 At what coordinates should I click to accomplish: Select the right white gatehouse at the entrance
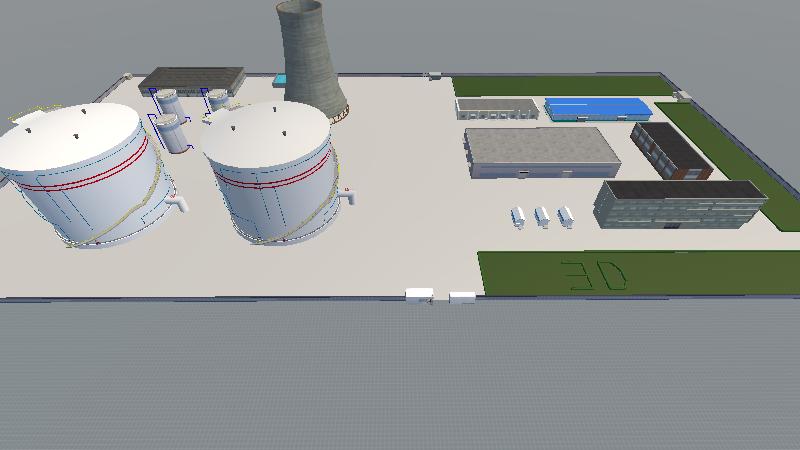click(x=462, y=296)
